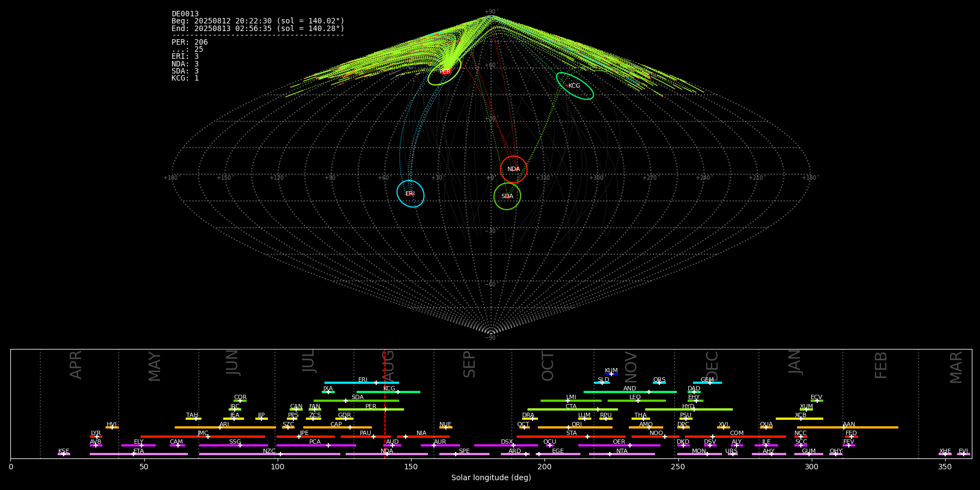Click the green KCG bar in timeline
The height and width of the screenshot is (490, 980).
pyautogui.click(x=388, y=391)
